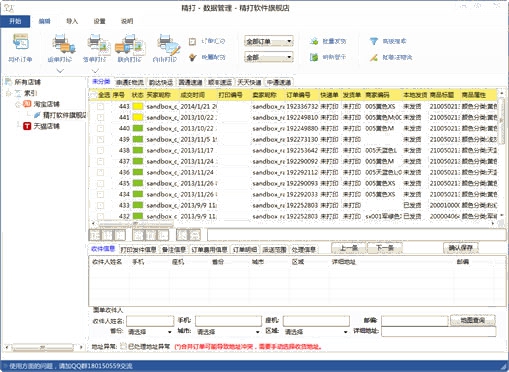Image resolution: width=509 pixels, height=372 pixels.
Task: Click the app logo in the title bar
Action: [x=9, y=7]
